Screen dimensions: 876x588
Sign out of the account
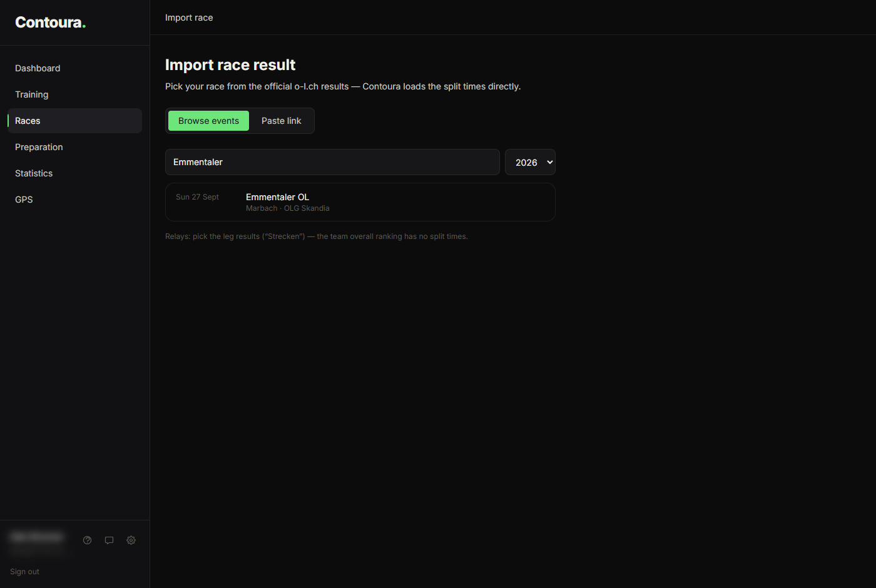tap(24, 572)
